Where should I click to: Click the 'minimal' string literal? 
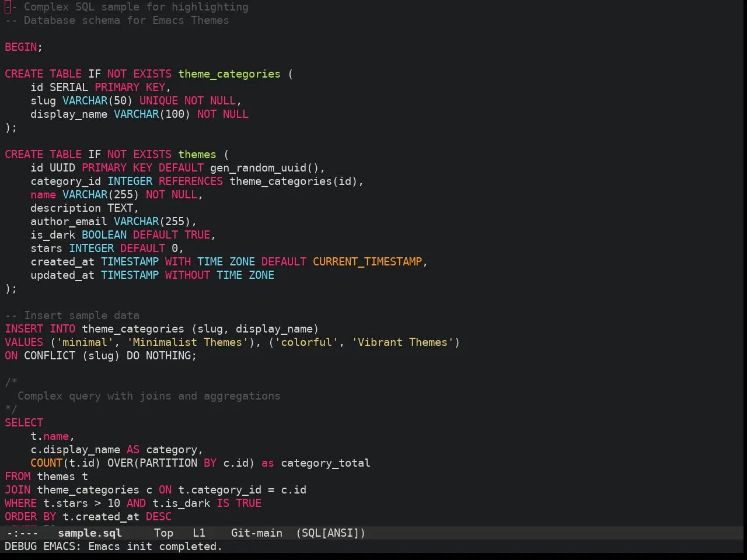[85, 342]
